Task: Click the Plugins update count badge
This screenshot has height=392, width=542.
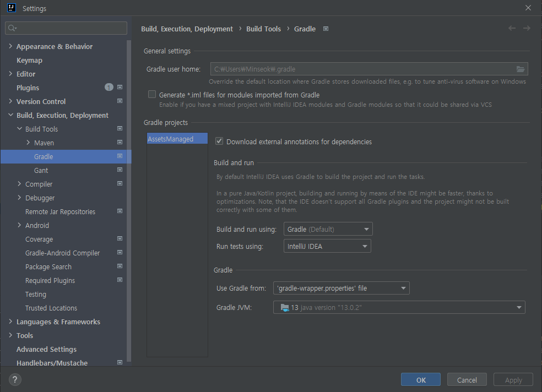Action: click(x=109, y=88)
